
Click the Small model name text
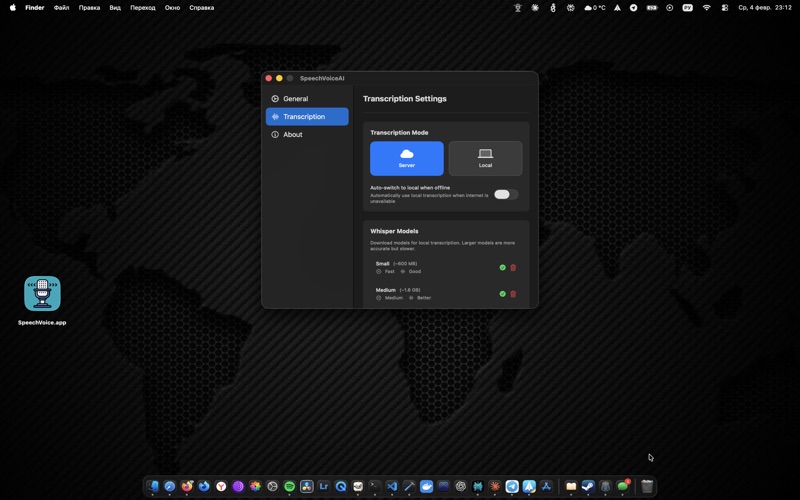[383, 264]
